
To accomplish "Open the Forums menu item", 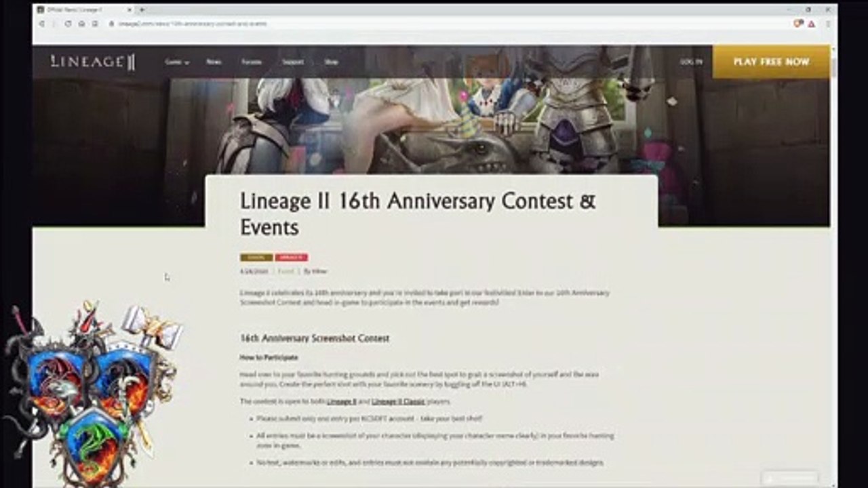I will tap(252, 62).
